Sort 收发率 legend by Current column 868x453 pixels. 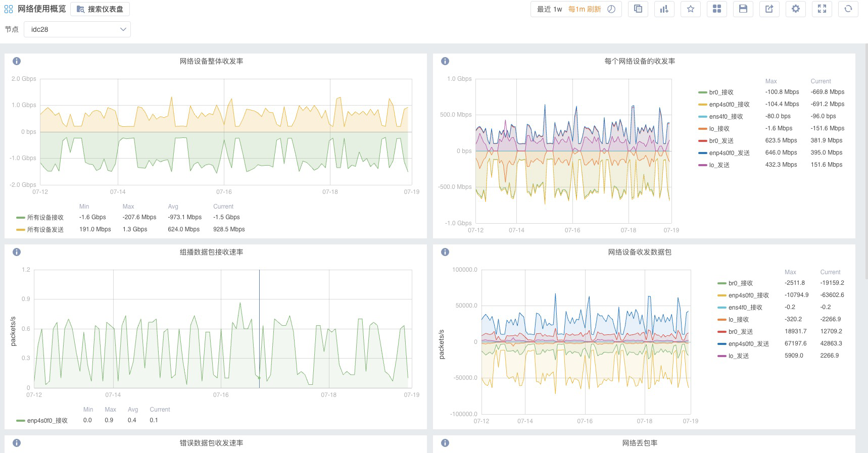coord(821,81)
